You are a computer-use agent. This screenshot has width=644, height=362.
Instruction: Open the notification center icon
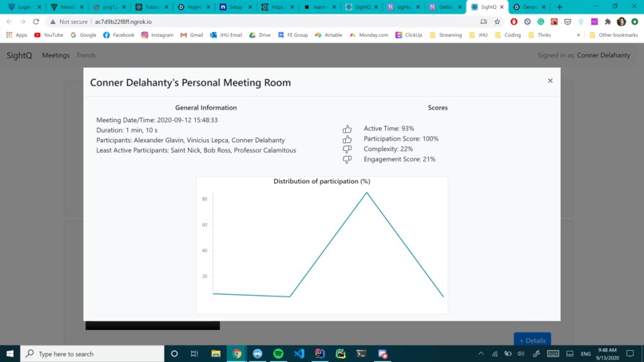tap(630, 353)
